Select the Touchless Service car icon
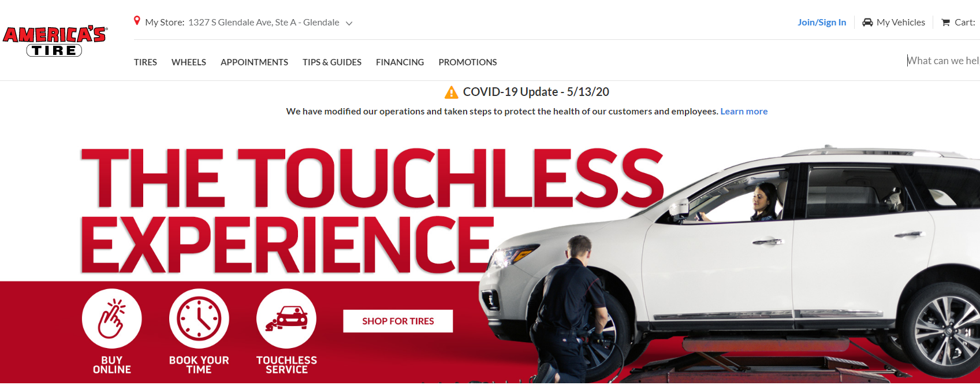This screenshot has width=980, height=385. pos(286,319)
